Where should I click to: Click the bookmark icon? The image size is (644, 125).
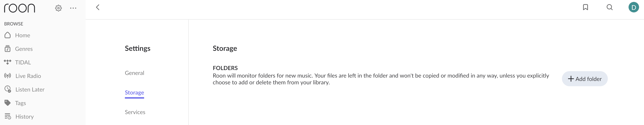[x=585, y=7]
